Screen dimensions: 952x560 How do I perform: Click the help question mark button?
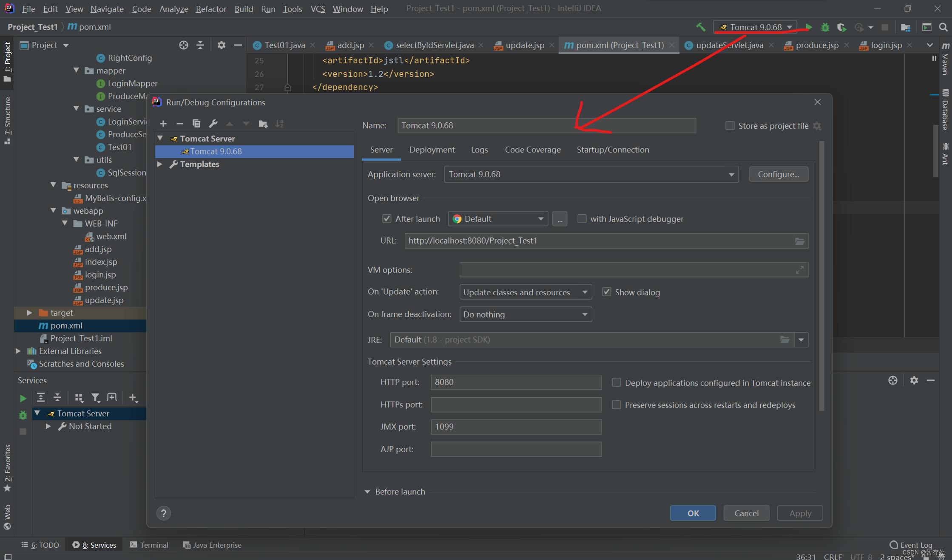[164, 513]
